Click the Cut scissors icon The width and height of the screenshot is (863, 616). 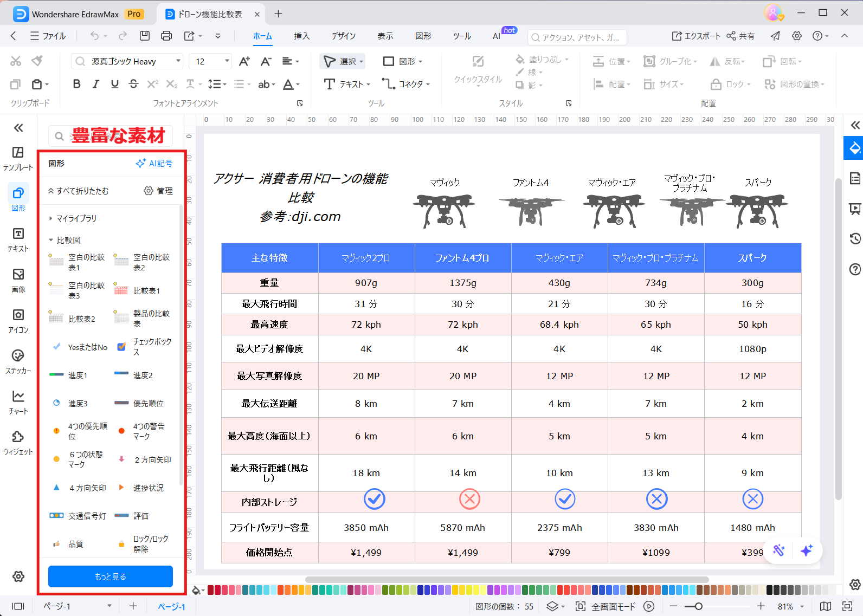click(16, 61)
